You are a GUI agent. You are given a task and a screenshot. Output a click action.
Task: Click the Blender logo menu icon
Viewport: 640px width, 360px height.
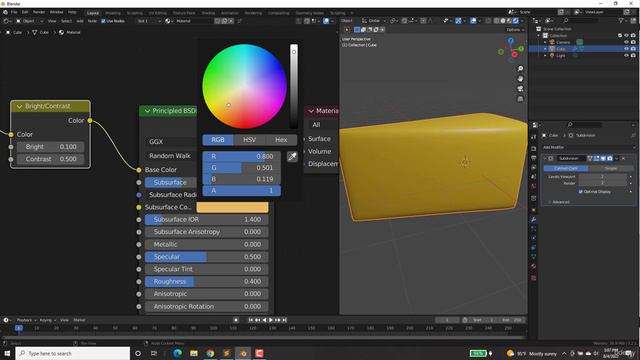[x=5, y=12]
